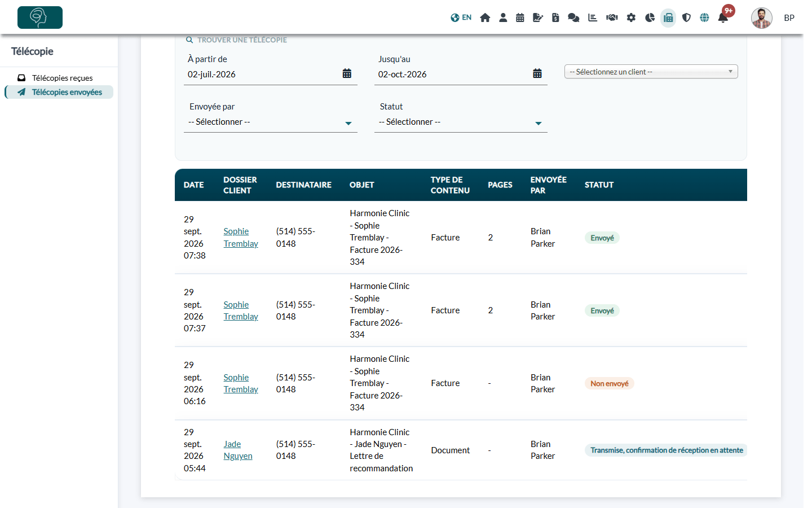The width and height of the screenshot is (812, 508).
Task: Click the 'Envoyé' badge in 07:37 row
Action: tap(602, 310)
